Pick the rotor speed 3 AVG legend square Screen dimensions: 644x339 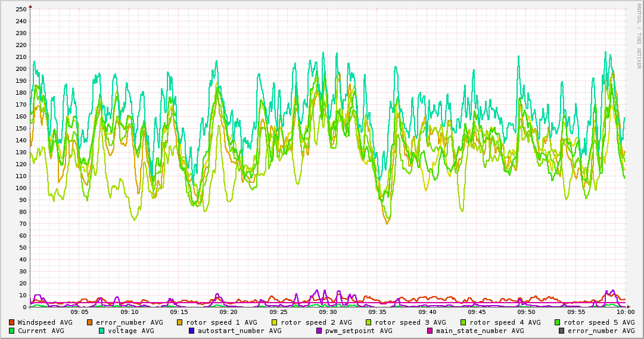(x=369, y=322)
